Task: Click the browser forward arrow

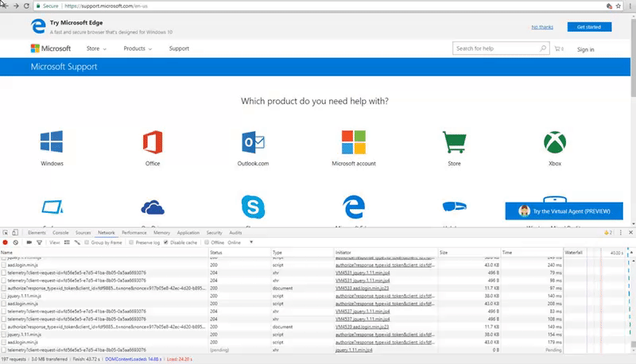Action: click(16, 6)
